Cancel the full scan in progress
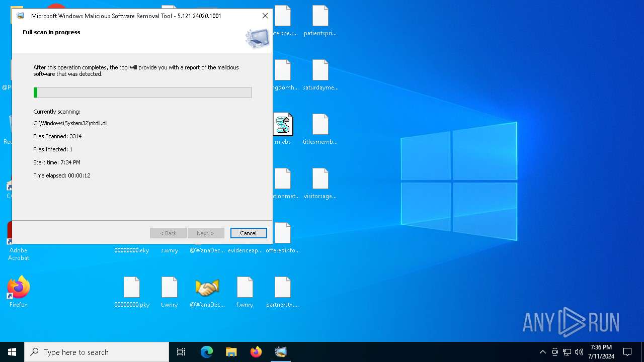The width and height of the screenshot is (644, 362). tap(249, 233)
